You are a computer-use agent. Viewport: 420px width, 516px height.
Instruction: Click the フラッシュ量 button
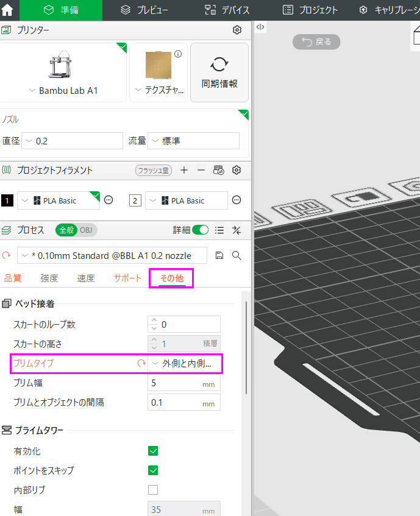pyautogui.click(x=154, y=171)
